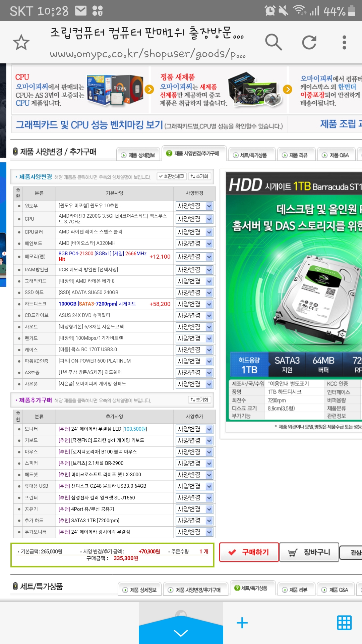Open CPU쿨러 사양변경 dropdown
Viewport: 362px width, 644px height.
point(195,232)
